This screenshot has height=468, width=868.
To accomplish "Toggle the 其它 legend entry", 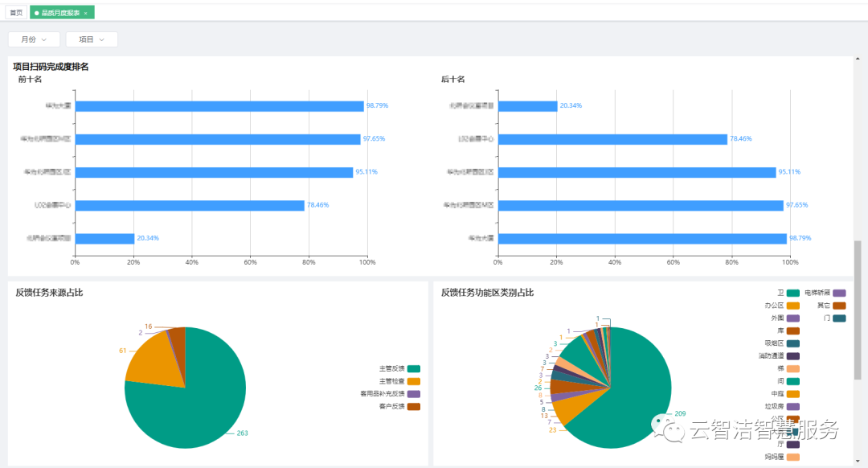I will (x=839, y=306).
